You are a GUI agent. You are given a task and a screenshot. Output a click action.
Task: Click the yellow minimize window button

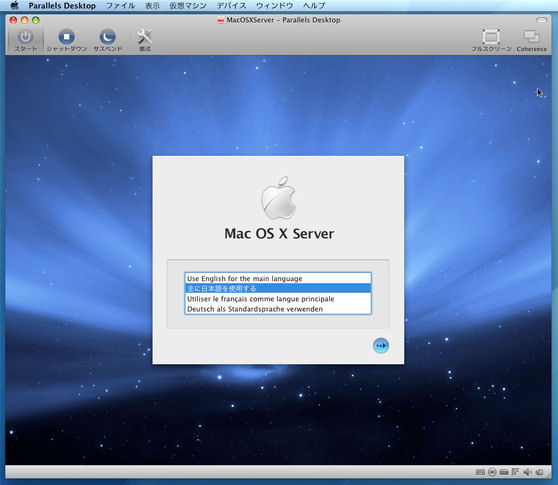pos(25,20)
